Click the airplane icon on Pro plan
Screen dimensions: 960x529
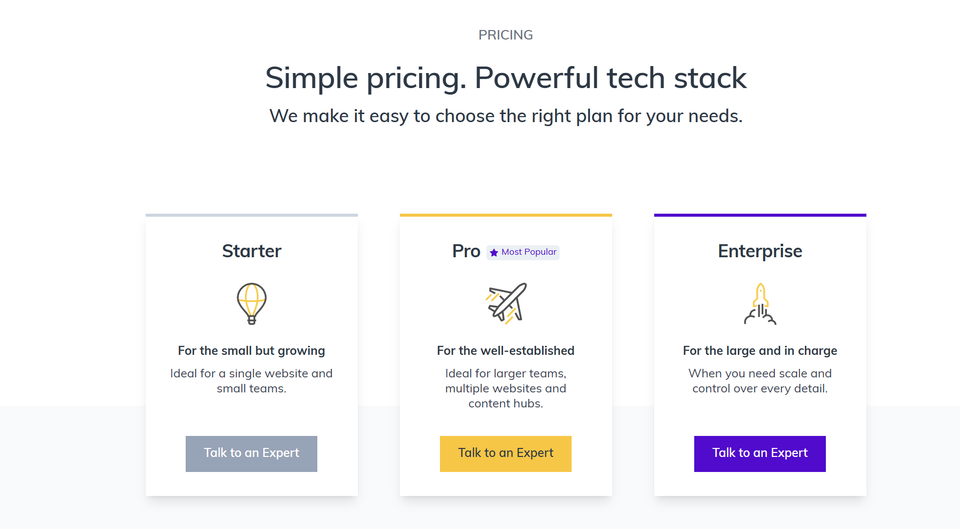(506, 303)
